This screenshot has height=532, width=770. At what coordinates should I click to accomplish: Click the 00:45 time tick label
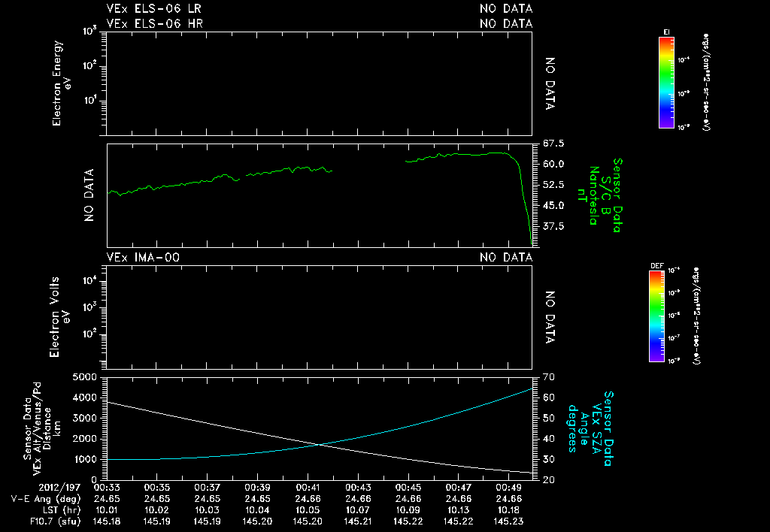(408, 488)
